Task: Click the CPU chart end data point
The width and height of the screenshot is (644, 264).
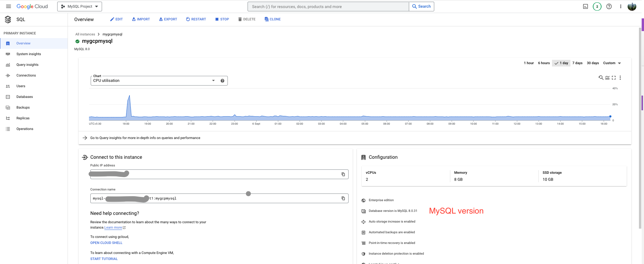Action: pyautogui.click(x=610, y=117)
